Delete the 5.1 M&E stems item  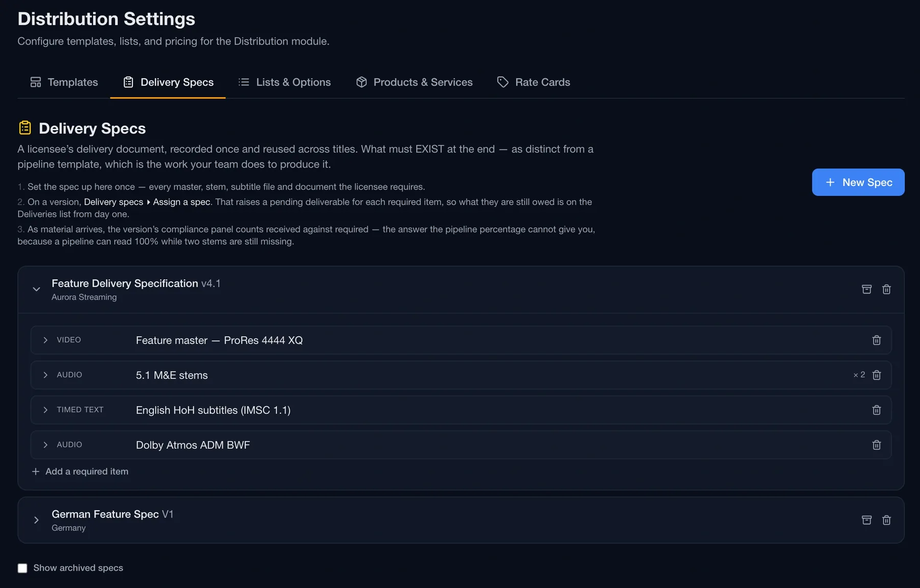click(877, 375)
